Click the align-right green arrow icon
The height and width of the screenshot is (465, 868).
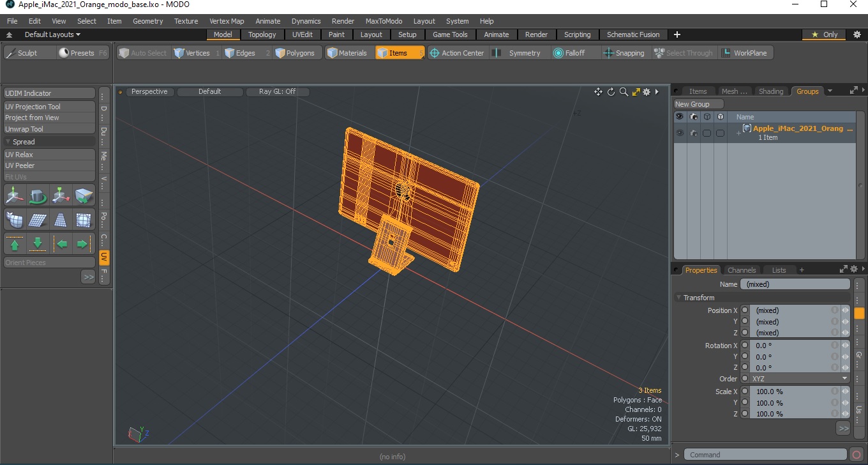pyautogui.click(x=84, y=244)
